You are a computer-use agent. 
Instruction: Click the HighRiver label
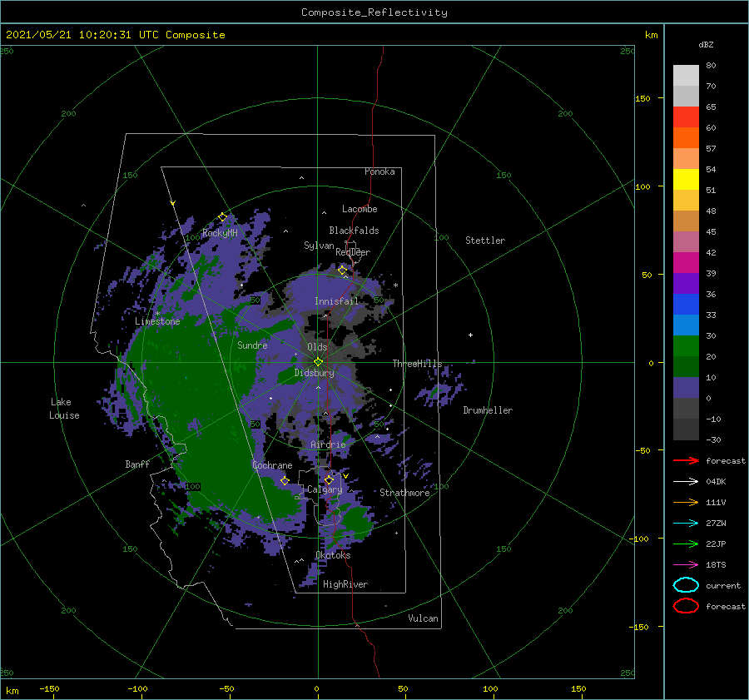click(345, 584)
